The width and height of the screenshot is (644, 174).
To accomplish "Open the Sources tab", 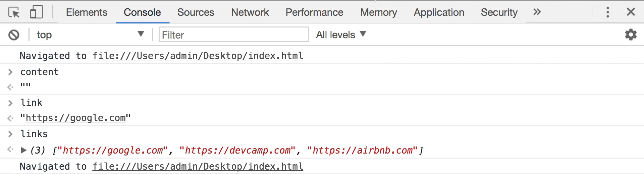I will click(196, 12).
